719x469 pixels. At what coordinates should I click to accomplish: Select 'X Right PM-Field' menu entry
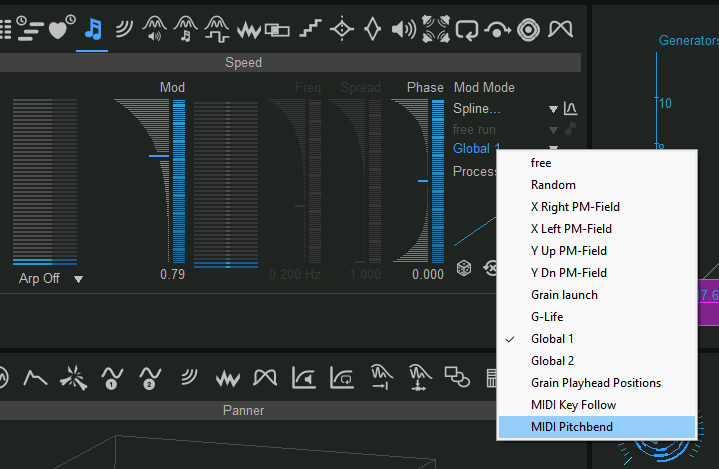[x=597, y=207]
